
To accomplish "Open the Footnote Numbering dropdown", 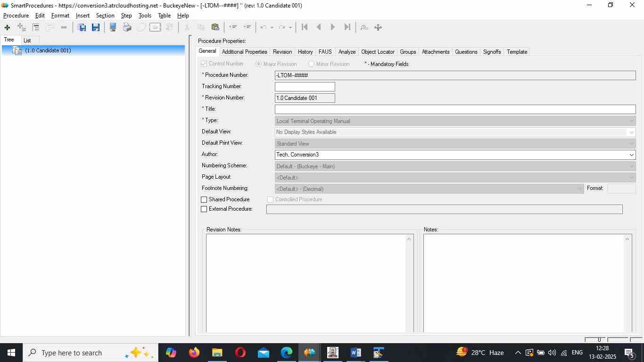I will tap(579, 189).
